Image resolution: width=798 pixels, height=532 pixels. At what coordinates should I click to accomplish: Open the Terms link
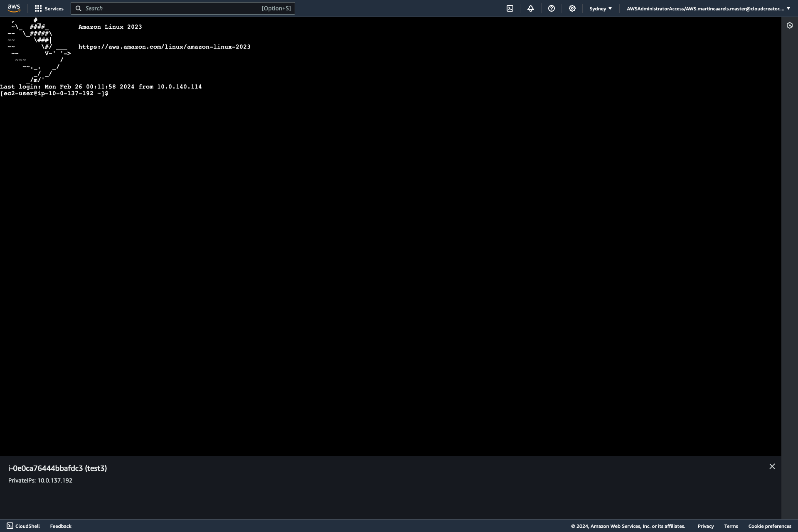pyautogui.click(x=731, y=526)
